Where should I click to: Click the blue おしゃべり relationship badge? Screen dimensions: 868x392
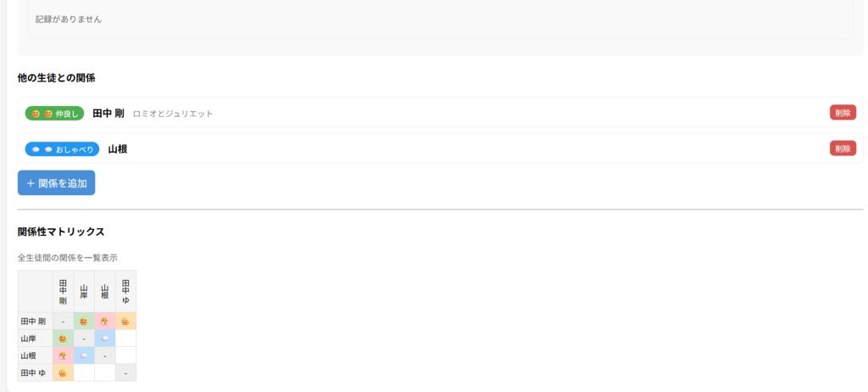click(62, 149)
